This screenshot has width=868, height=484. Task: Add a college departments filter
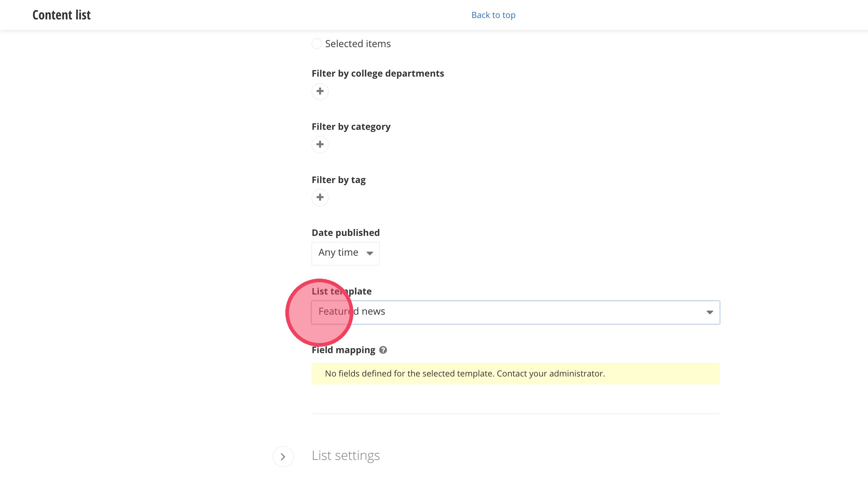click(320, 91)
